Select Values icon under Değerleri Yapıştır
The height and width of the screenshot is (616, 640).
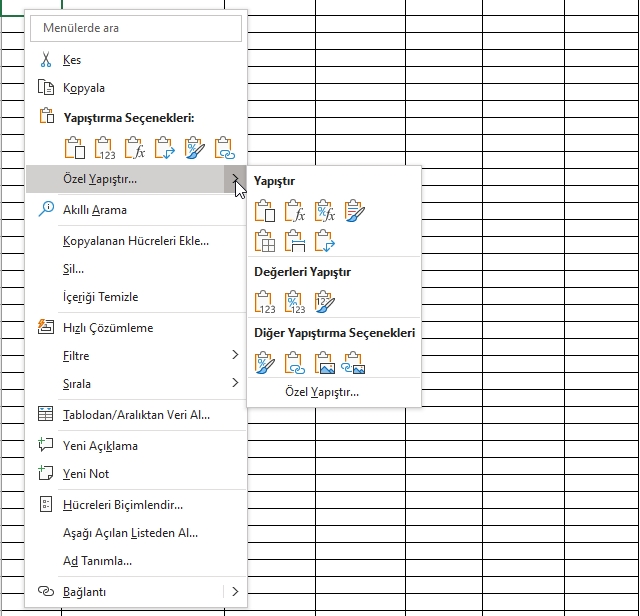[264, 302]
